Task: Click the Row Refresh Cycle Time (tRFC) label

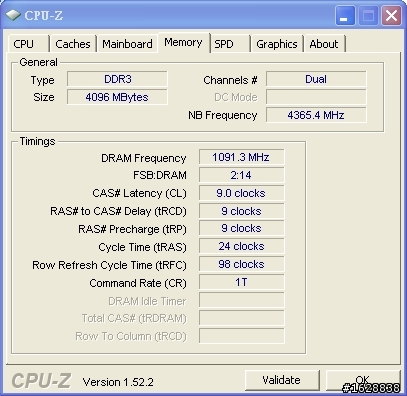Action: pyautogui.click(x=109, y=265)
